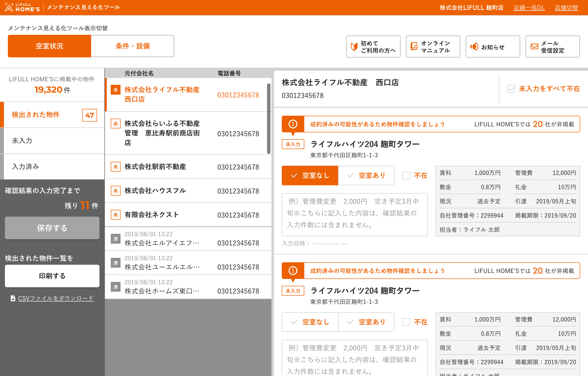Viewport: 588px width, 376px height.
Task: Click the company list scrollbar thumb
Action: pos(269,119)
